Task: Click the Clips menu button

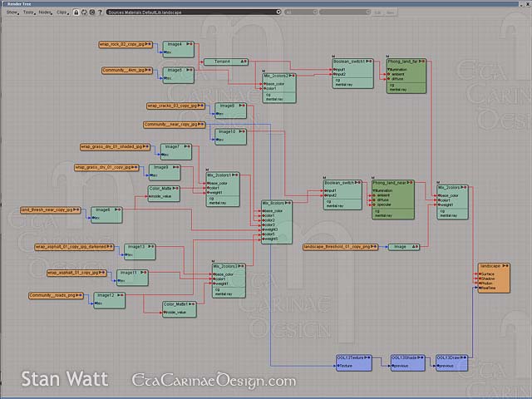Action: click(x=62, y=13)
